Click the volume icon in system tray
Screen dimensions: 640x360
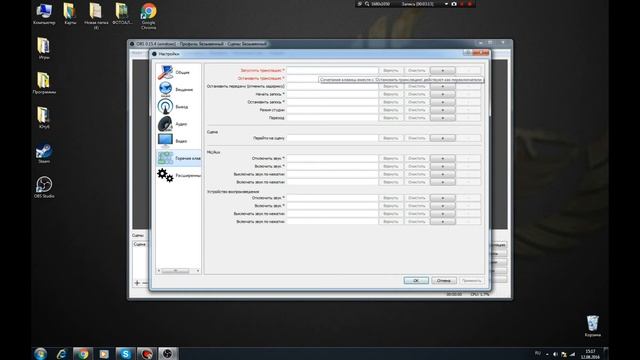556,354
